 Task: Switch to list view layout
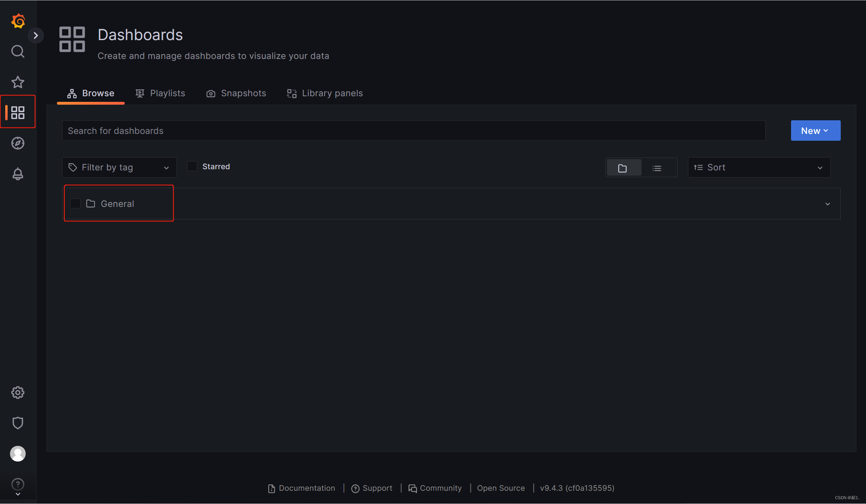[657, 168]
